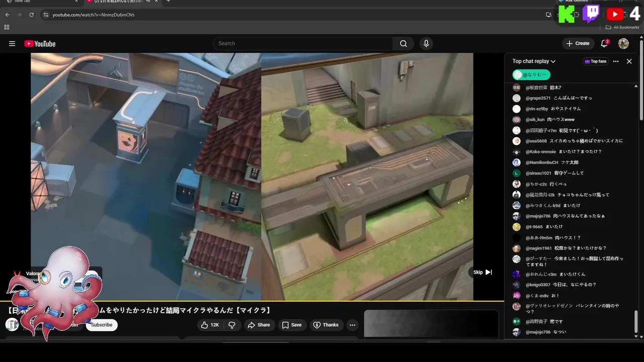Click @おれんじ-r3m chat message
This screenshot has height=362, width=644.
pyautogui.click(x=555, y=275)
